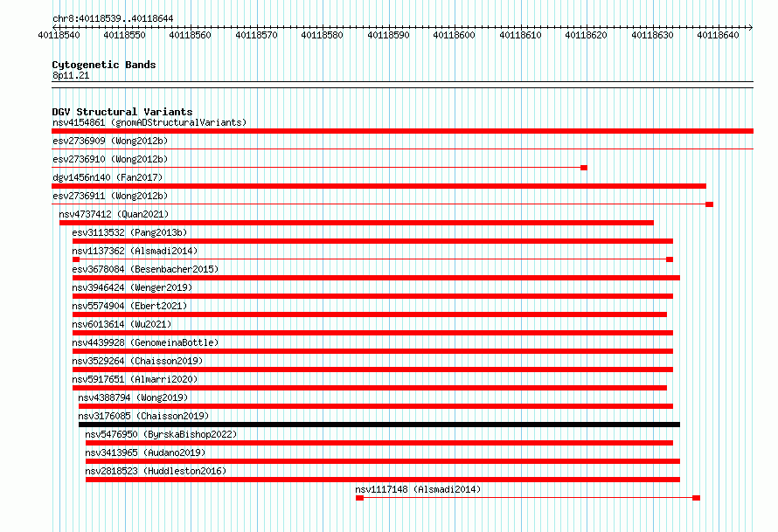This screenshot has width=778, height=532.
Task: Open the esv2736909 (Wong2012b) label
Action: [110, 141]
